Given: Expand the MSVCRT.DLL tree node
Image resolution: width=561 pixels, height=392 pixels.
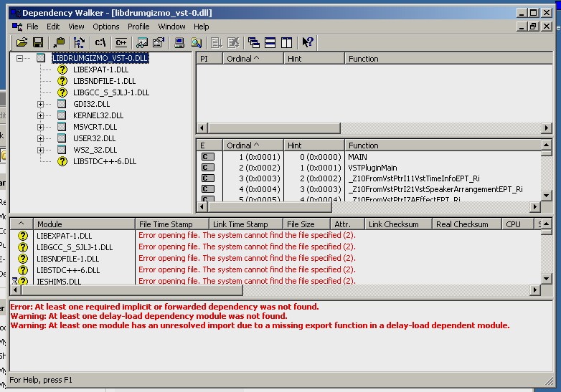Looking at the screenshot, I should 40,127.
